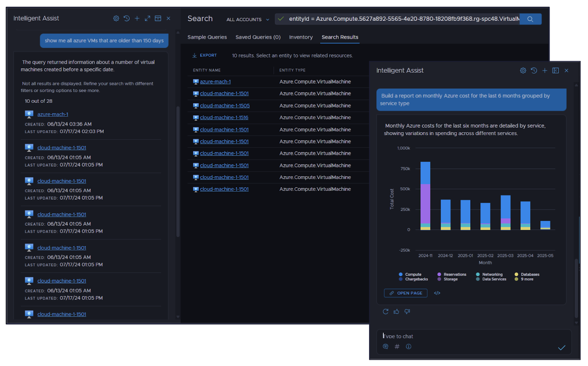Switch to the Sample Queries tab
The width and height of the screenshot is (588, 366).
click(207, 37)
